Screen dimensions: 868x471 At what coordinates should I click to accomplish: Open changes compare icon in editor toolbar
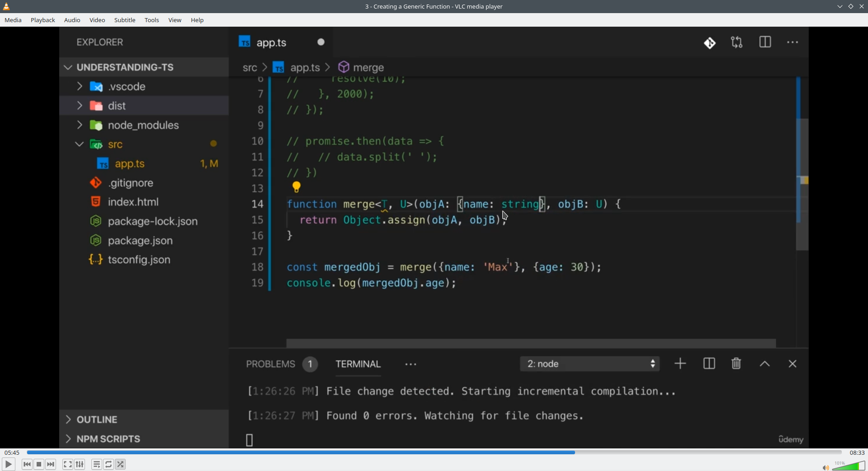(x=737, y=42)
